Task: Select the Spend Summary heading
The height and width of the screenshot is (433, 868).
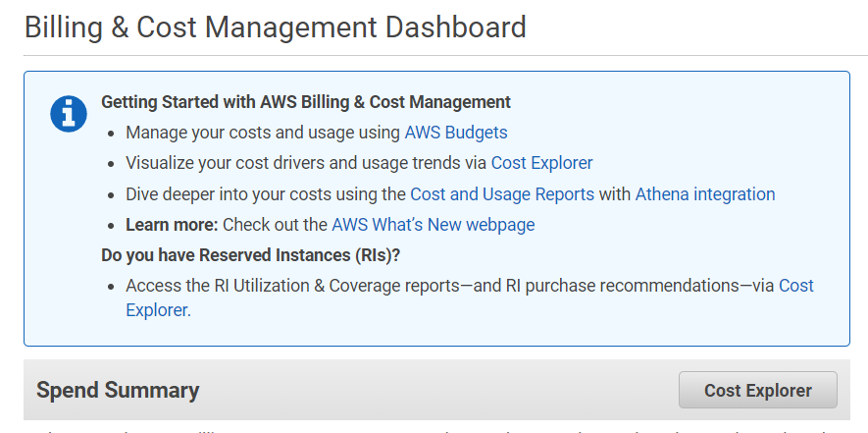Action: click(118, 391)
